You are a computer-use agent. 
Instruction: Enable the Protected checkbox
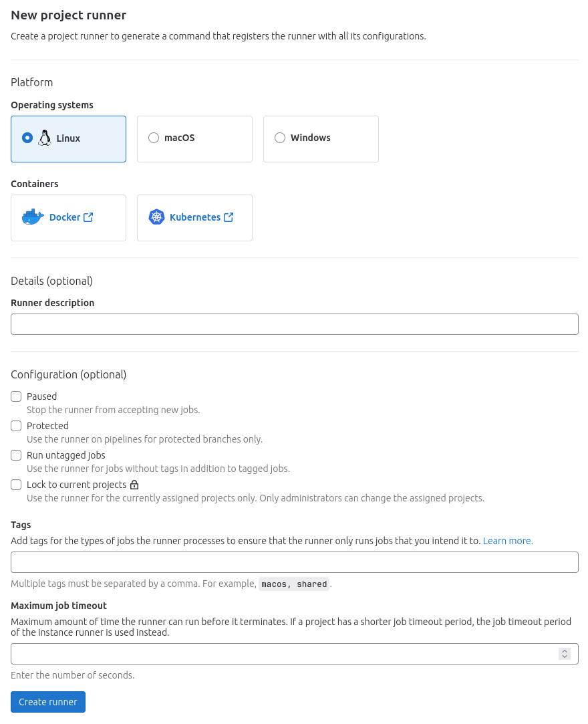point(16,425)
